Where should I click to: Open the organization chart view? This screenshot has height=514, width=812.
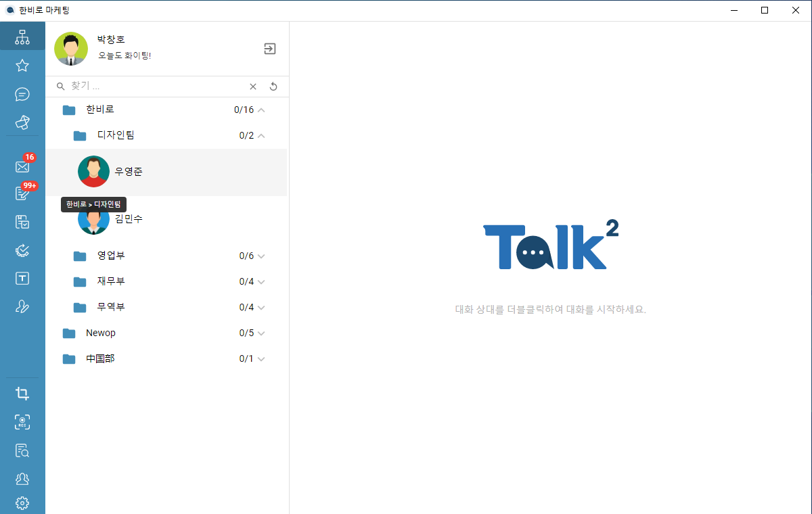[x=22, y=37]
